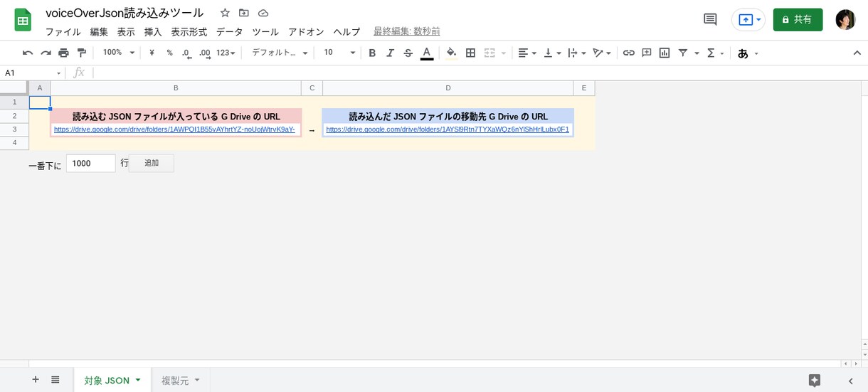The height and width of the screenshot is (392, 868).
Task: Open the 対象 JSON tab dropdown arrow
Action: coord(138,380)
